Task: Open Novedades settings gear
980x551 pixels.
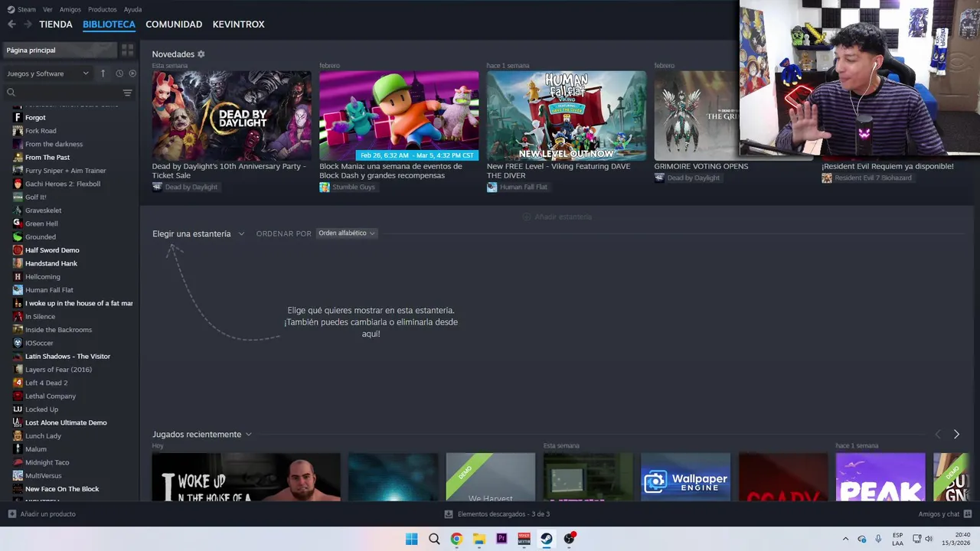Action: [201, 54]
